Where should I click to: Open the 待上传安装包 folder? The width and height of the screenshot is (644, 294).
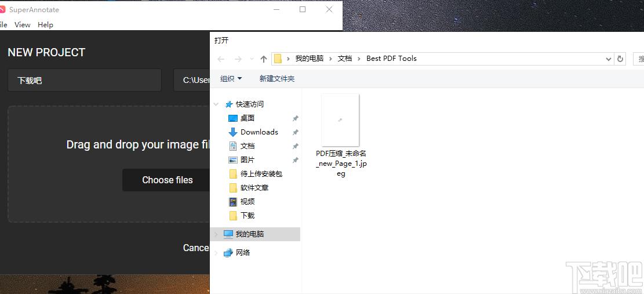tap(261, 174)
